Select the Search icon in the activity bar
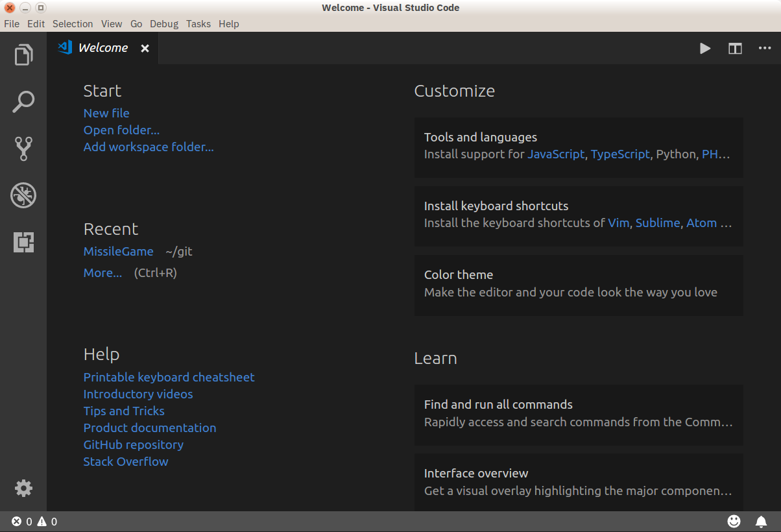Screen dimensions: 781x532 tap(23, 101)
